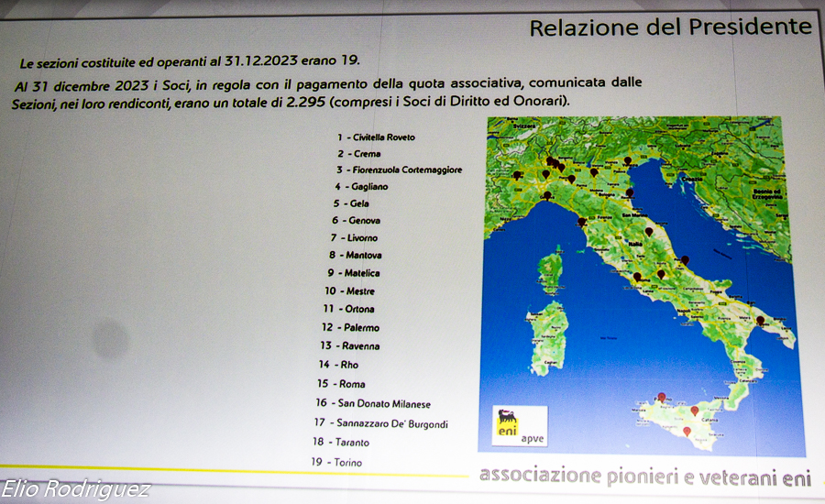
Task: Click the "Bosnia ed Erzegovina" map label
Action: click(x=766, y=193)
